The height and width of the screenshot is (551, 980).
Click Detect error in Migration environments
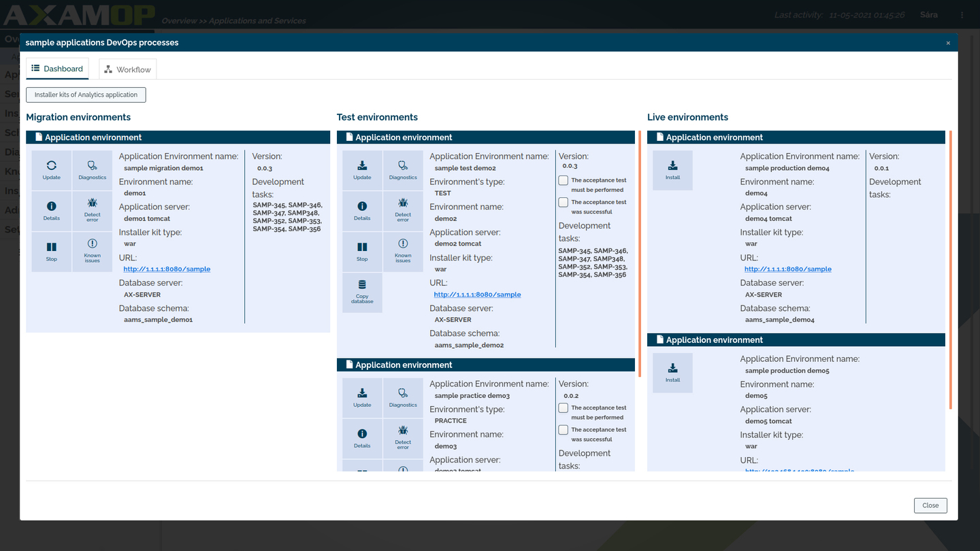click(x=93, y=211)
